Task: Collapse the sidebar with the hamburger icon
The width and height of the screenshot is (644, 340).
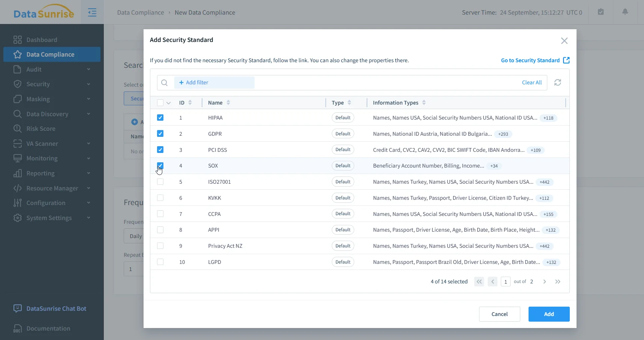Action: tap(92, 12)
